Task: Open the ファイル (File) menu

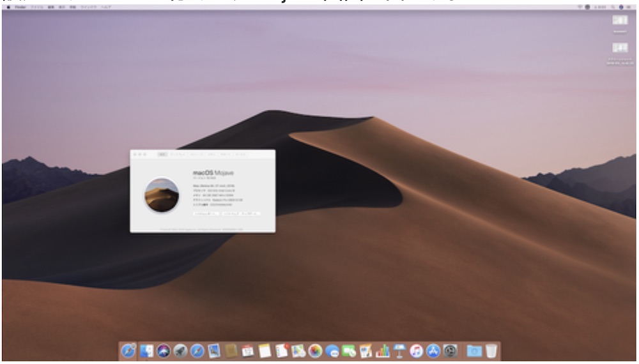Action: click(37, 7)
